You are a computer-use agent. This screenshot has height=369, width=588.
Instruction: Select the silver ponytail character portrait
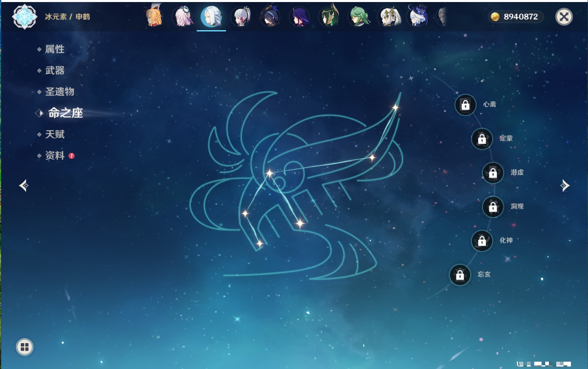pyautogui.click(x=241, y=17)
